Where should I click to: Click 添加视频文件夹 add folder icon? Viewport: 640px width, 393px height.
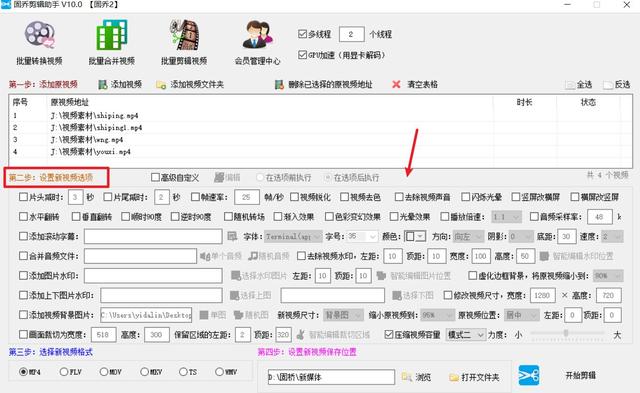click(161, 84)
